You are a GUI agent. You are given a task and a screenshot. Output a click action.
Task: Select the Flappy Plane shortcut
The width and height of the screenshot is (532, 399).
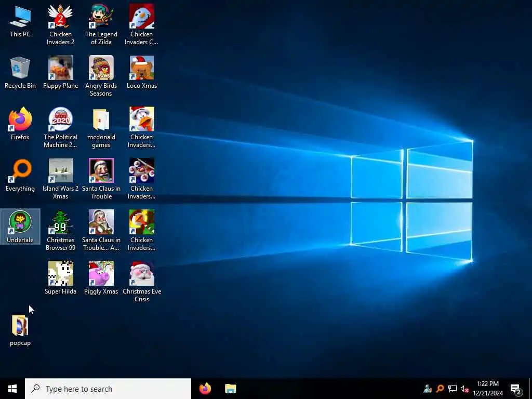(x=60, y=73)
